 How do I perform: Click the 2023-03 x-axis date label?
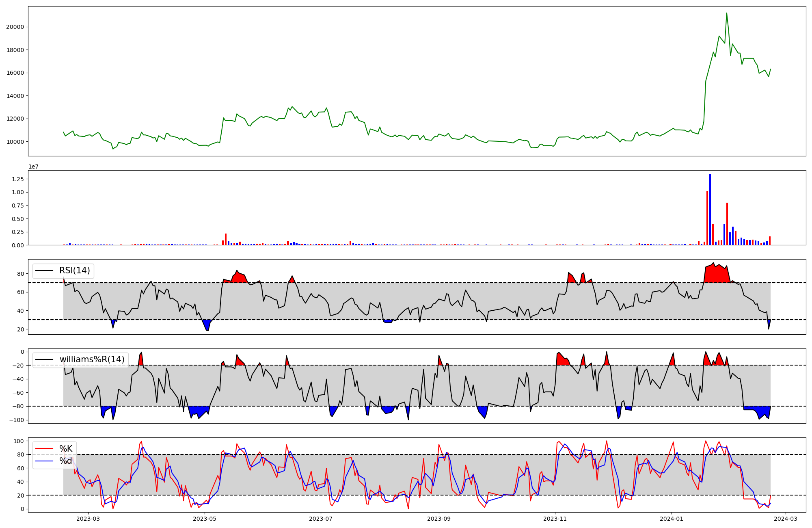(x=88, y=519)
